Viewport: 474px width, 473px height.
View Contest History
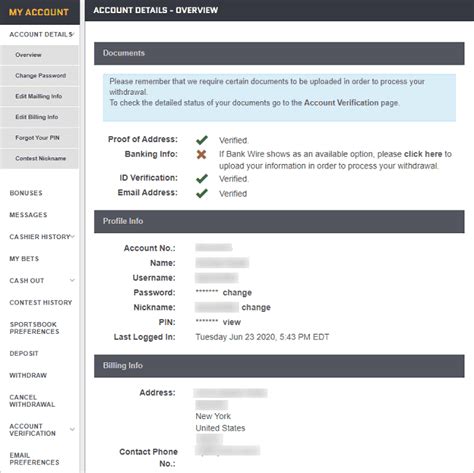click(41, 302)
